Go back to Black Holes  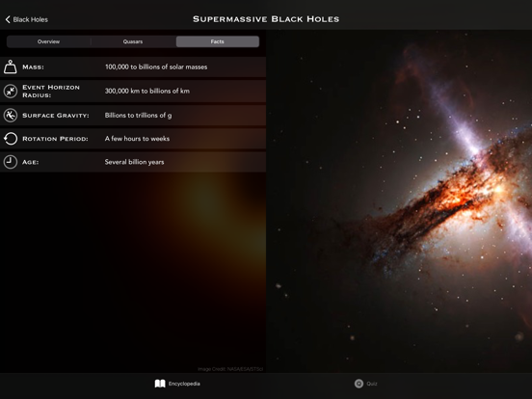click(x=26, y=19)
